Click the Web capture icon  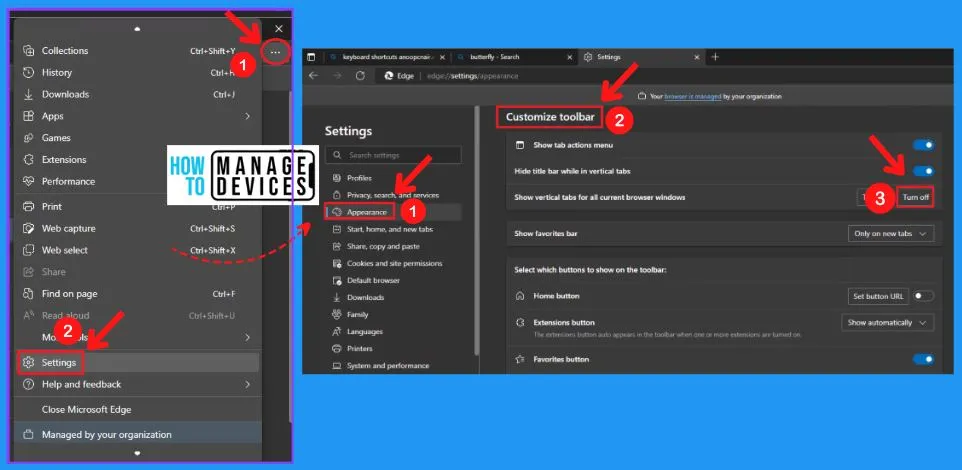[28, 228]
